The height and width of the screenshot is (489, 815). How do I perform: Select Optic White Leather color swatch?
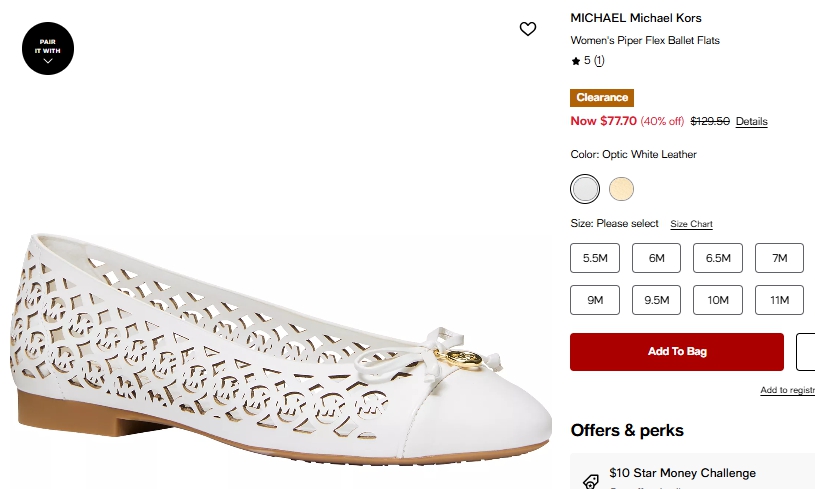click(585, 189)
